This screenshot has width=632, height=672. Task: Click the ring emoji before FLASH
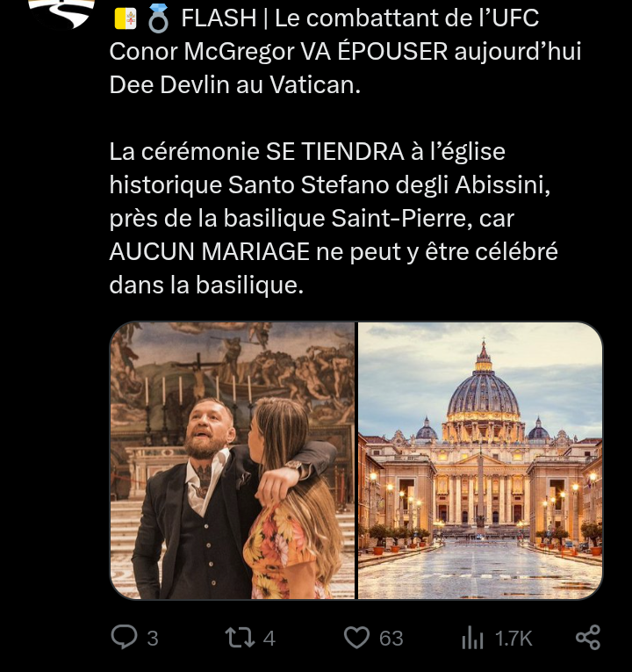[158, 17]
